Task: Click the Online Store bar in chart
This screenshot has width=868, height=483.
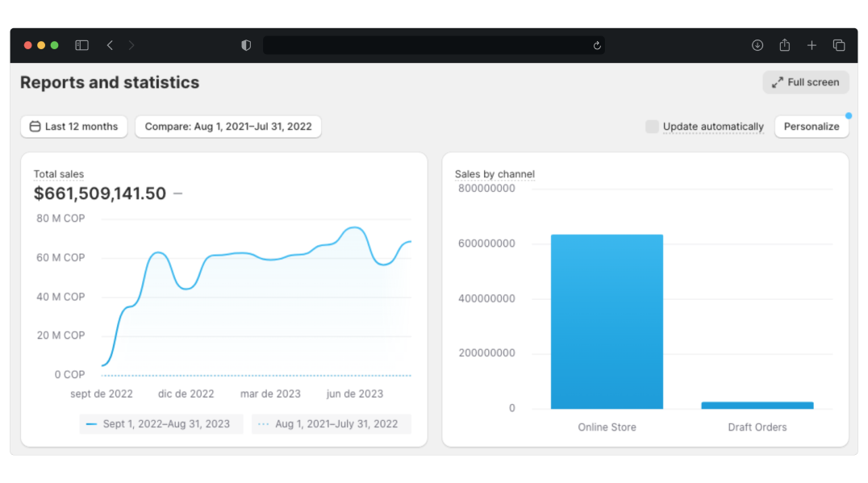Action: click(x=607, y=321)
